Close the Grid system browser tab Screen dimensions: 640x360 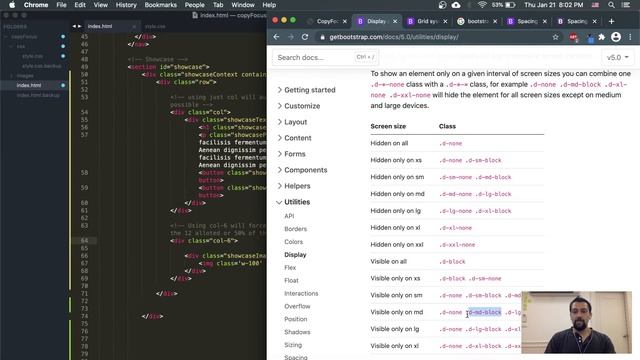coord(445,21)
